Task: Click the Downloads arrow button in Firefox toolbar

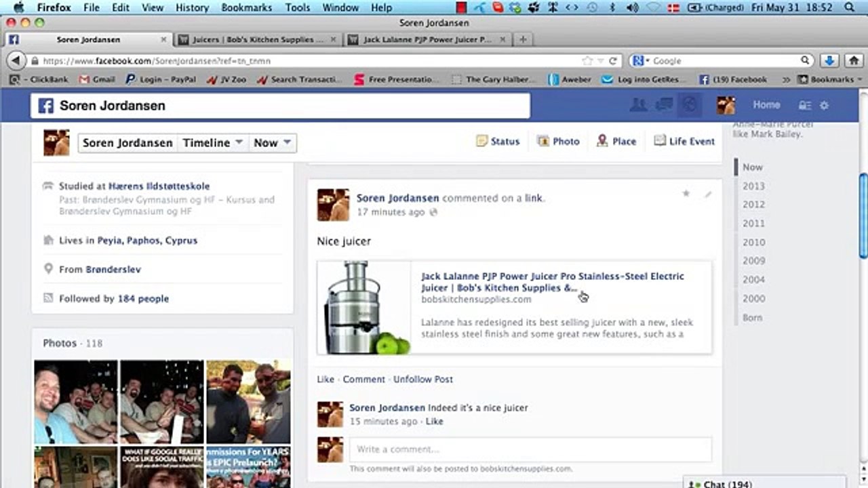Action: (829, 61)
